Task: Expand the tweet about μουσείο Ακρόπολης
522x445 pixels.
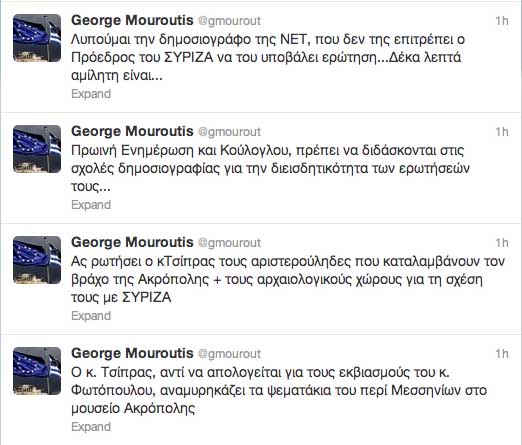Action: (91, 427)
